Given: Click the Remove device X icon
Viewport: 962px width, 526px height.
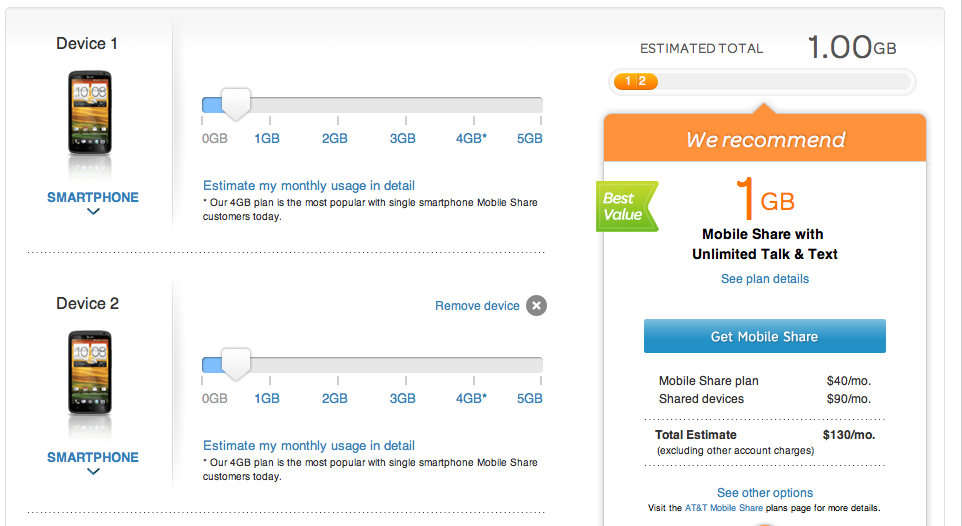Looking at the screenshot, I should 537,306.
